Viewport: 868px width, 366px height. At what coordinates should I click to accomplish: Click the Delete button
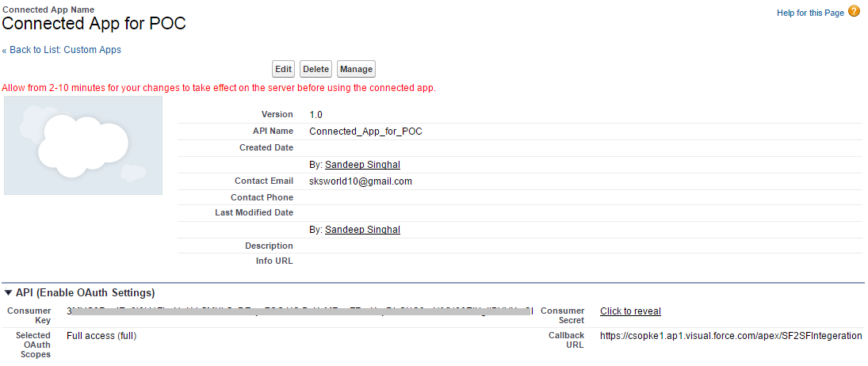coord(316,69)
